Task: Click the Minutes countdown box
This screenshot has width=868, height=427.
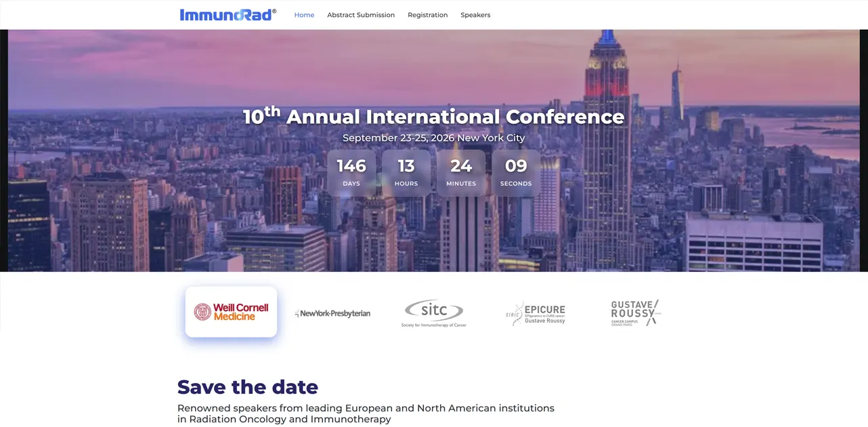Action: coord(461,173)
